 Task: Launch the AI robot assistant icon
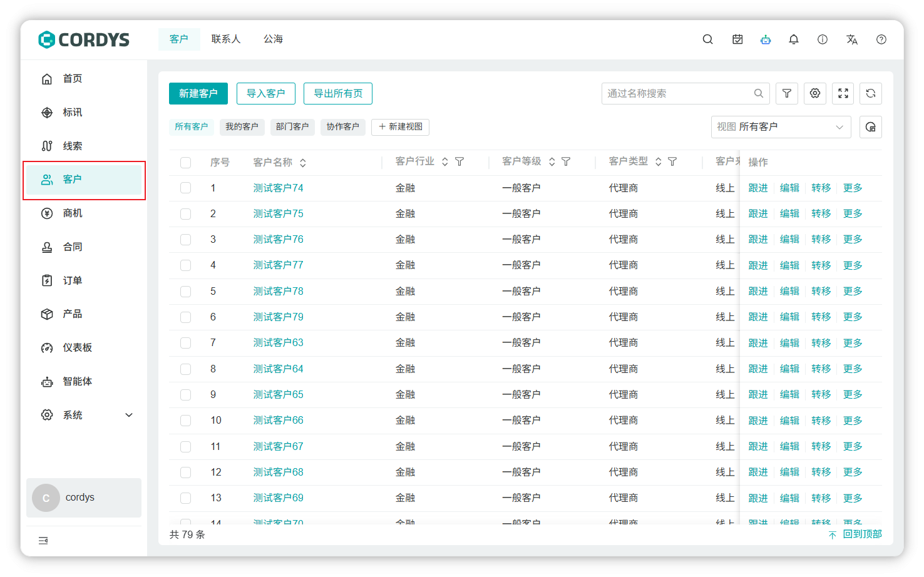(766, 39)
